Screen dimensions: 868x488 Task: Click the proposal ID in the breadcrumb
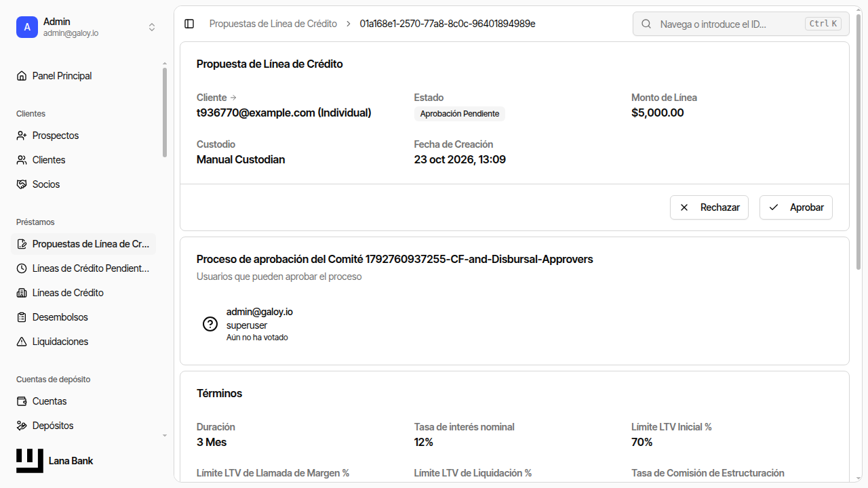pyautogui.click(x=448, y=24)
